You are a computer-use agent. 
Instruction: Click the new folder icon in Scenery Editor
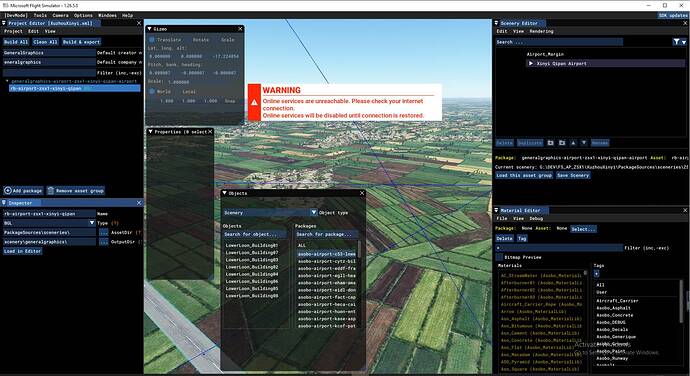tap(551, 143)
